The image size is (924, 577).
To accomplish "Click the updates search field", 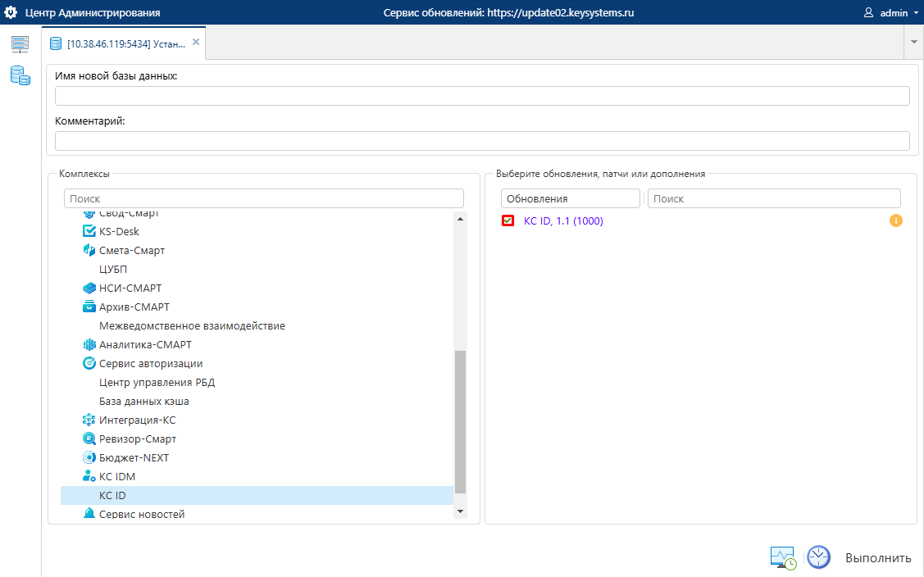I will click(774, 198).
